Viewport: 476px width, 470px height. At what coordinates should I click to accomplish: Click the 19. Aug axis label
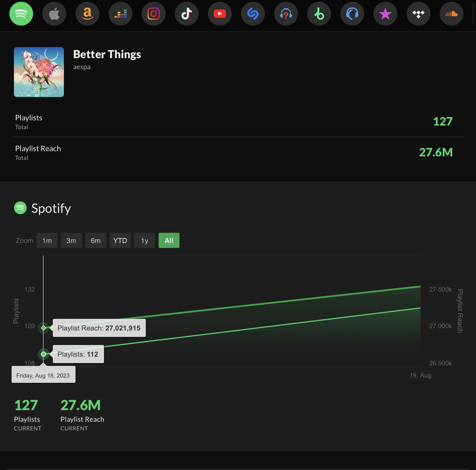pyautogui.click(x=420, y=375)
